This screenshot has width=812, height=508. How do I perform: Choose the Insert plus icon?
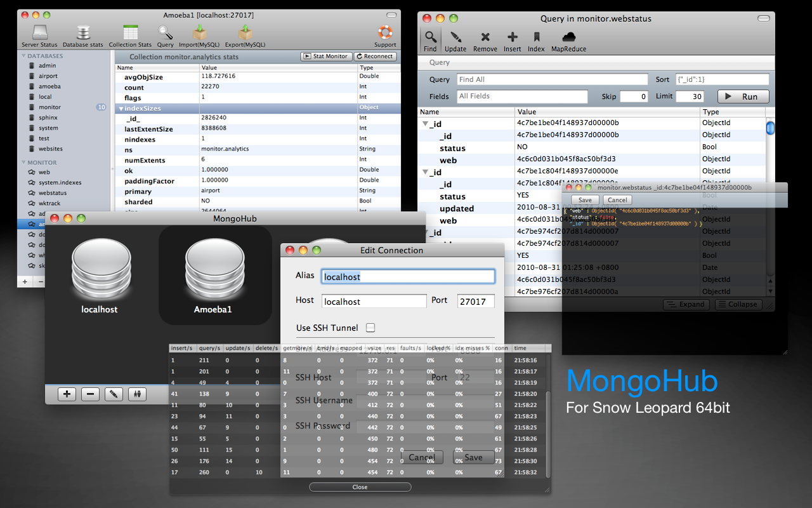[x=512, y=37]
